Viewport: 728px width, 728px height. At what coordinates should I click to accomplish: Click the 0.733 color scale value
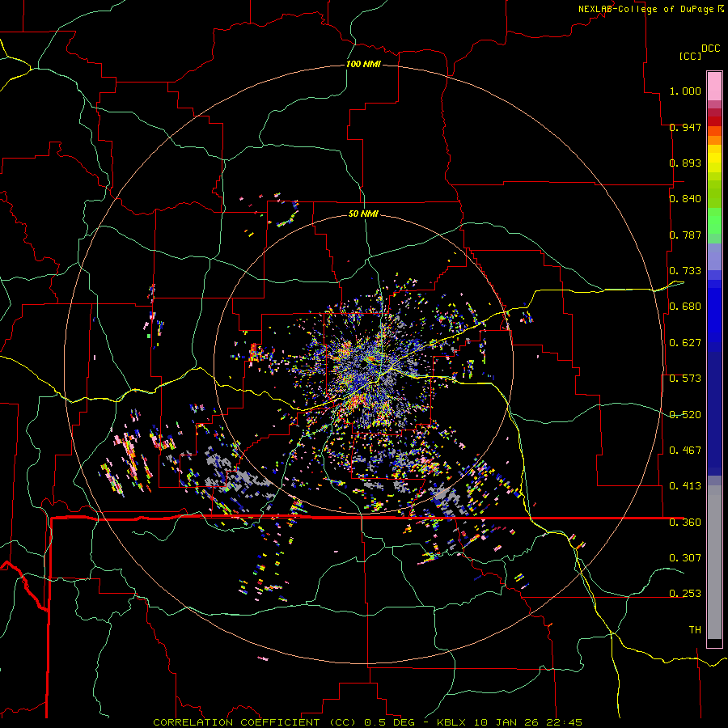[685, 271]
